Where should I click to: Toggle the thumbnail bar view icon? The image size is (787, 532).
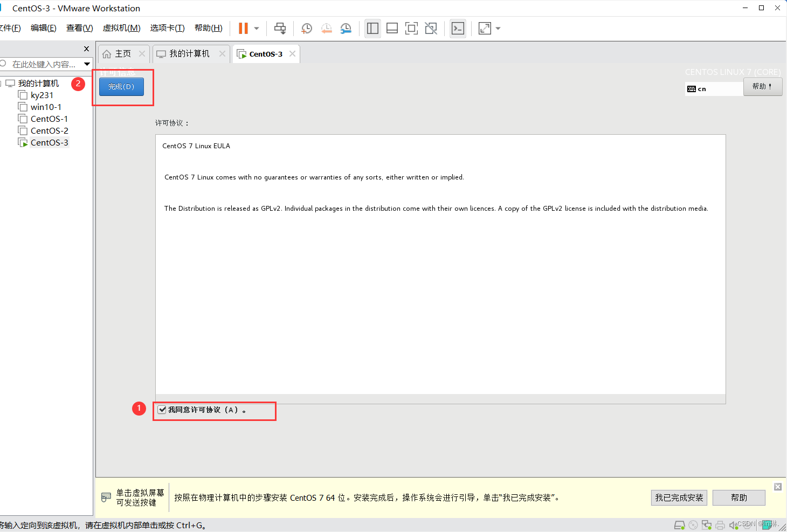tap(392, 29)
